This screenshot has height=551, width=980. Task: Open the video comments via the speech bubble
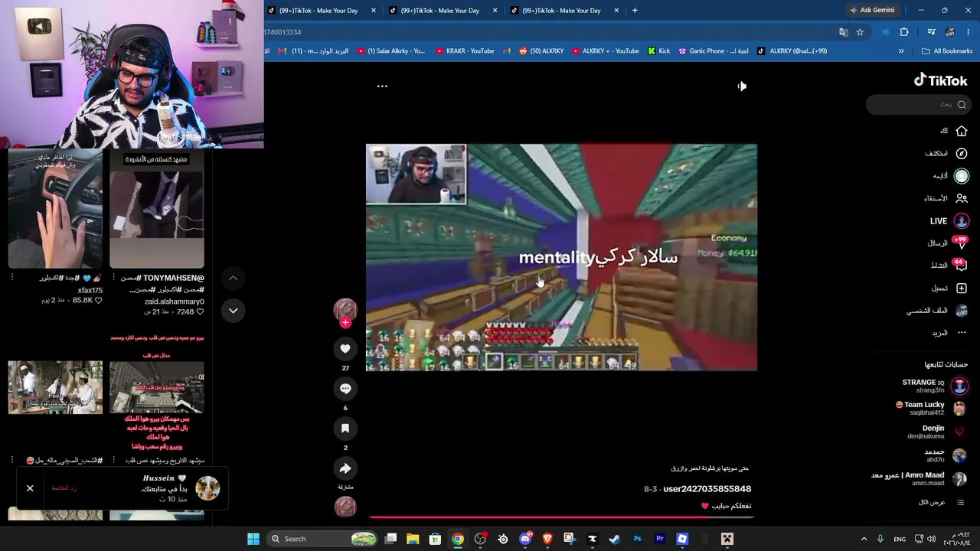click(345, 389)
